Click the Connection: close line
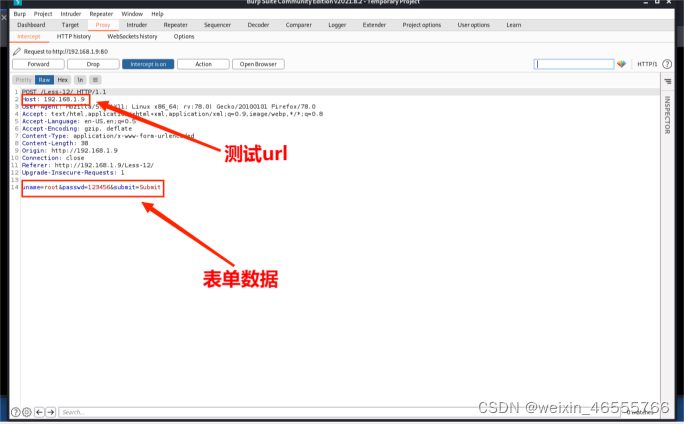Viewport: 684px width, 424px height. (53, 158)
